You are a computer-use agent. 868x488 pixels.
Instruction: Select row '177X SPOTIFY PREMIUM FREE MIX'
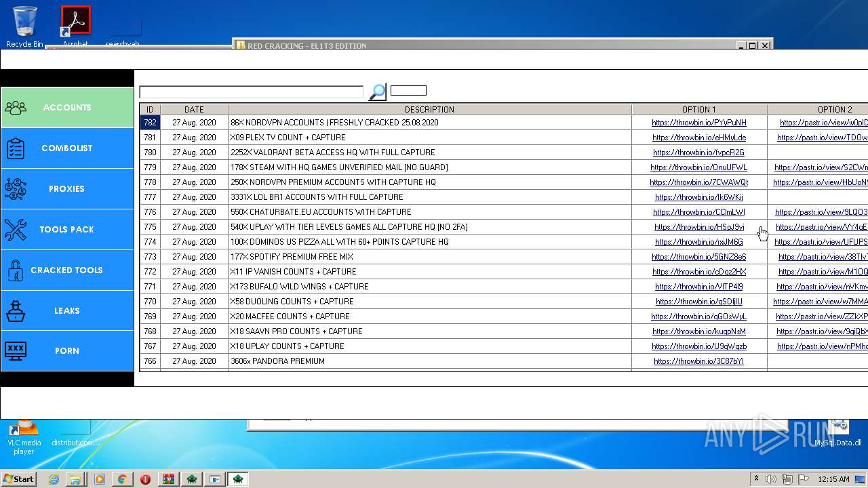click(430, 257)
